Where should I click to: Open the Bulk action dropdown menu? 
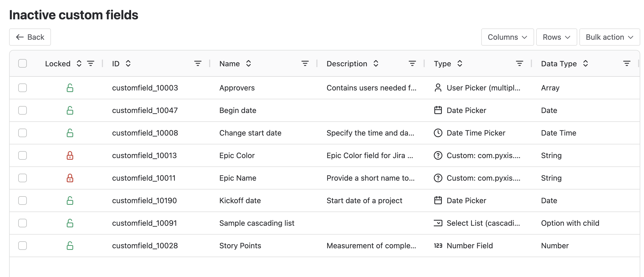(x=609, y=37)
